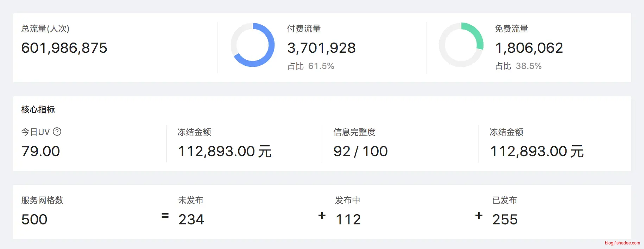This screenshot has height=249, width=644.
Task: Click the 付费流量 number 3,701,928
Action: coord(321,48)
